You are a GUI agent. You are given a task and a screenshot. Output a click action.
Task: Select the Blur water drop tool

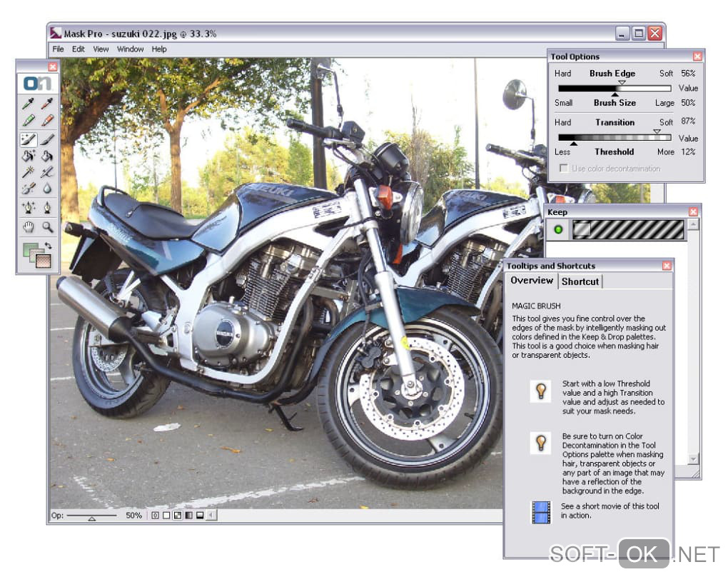(x=47, y=189)
